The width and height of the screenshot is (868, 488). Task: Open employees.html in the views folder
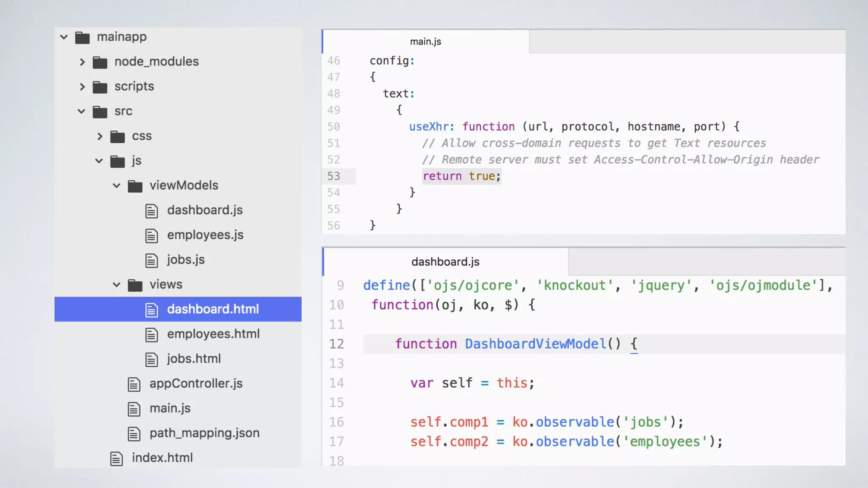point(213,334)
